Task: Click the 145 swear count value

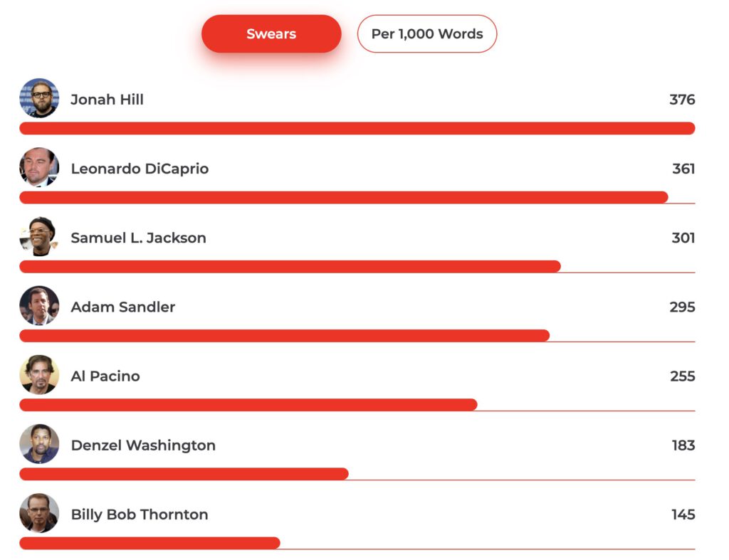Action: tap(683, 514)
